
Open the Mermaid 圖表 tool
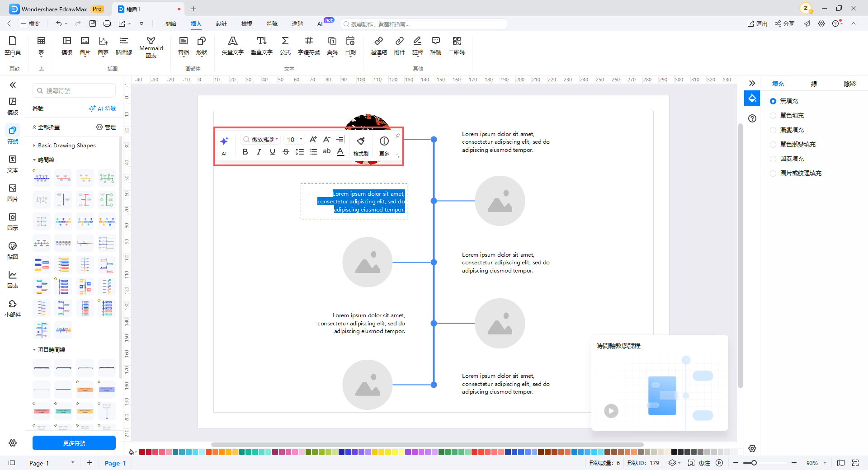pos(151,47)
